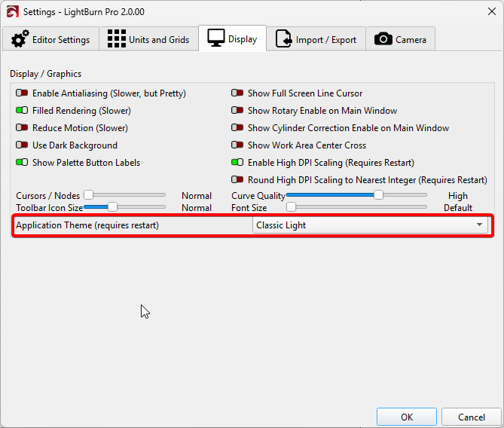504x428 pixels.
Task: Disable Filled Rendering toggle
Action: tap(22, 110)
